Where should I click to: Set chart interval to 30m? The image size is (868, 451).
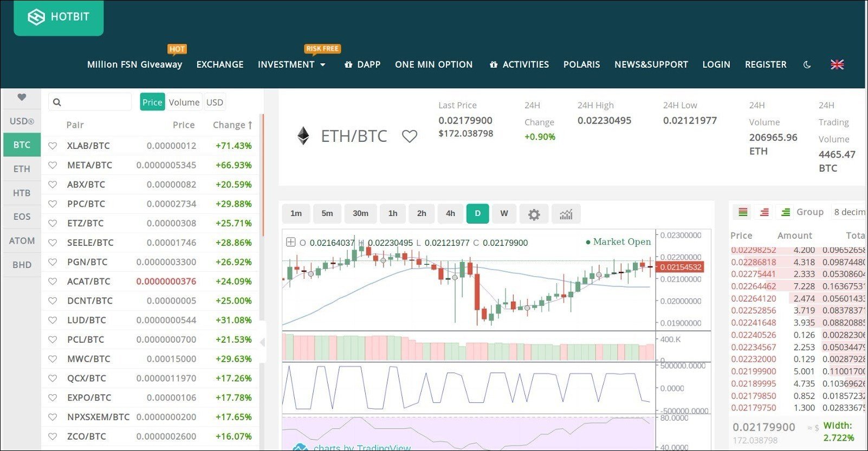click(x=360, y=214)
